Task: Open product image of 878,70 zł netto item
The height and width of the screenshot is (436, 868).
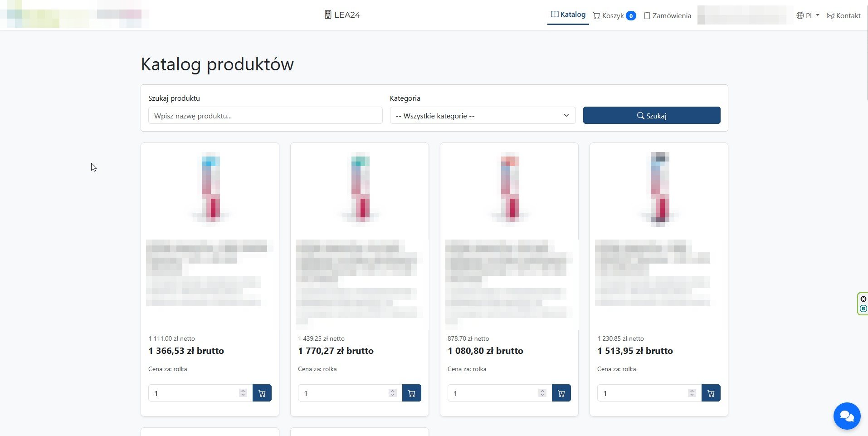Action: pos(510,189)
